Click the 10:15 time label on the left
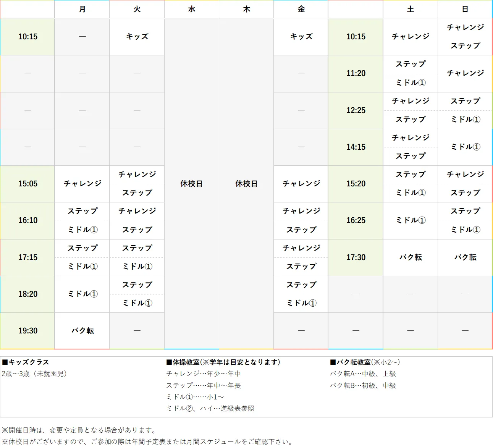This screenshot has height=448, width=493. [x=27, y=37]
